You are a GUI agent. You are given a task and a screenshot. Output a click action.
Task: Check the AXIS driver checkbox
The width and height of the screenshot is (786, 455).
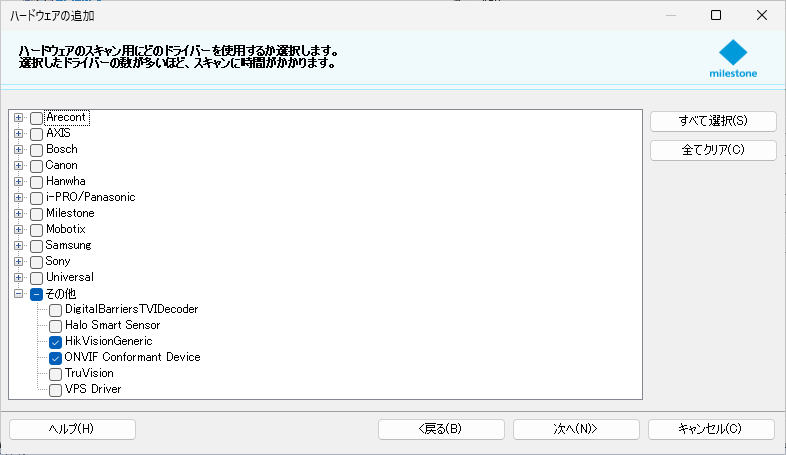pos(36,134)
